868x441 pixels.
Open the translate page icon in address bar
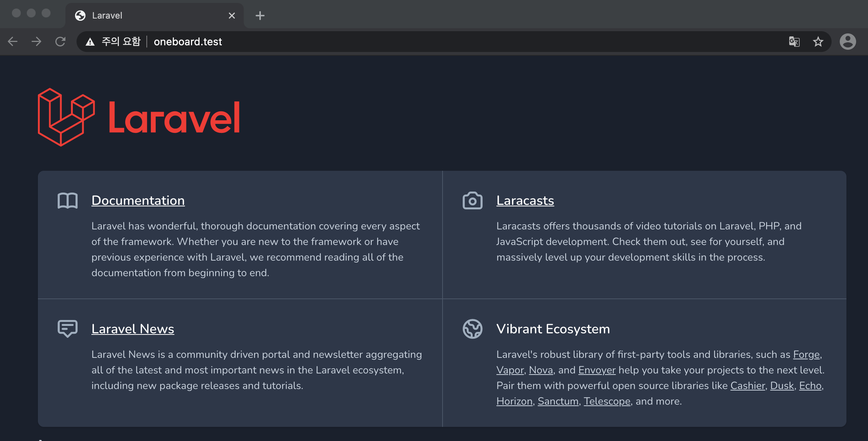pyautogui.click(x=794, y=42)
